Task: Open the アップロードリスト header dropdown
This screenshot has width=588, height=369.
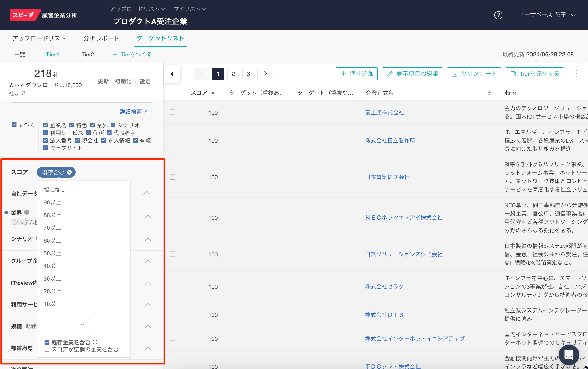Action: 137,9
